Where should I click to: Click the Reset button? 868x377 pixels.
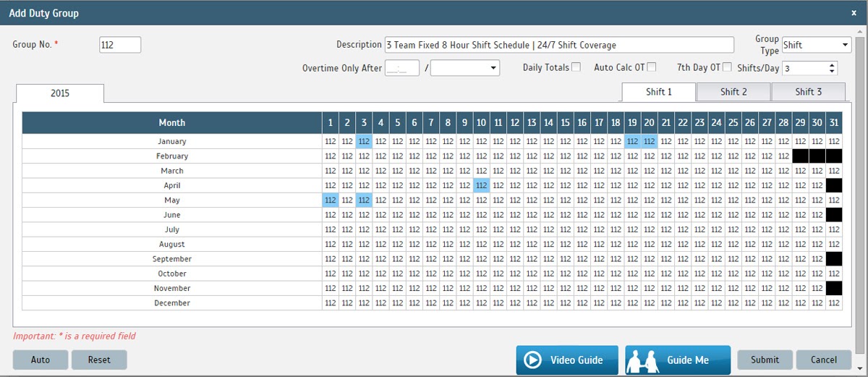99,360
